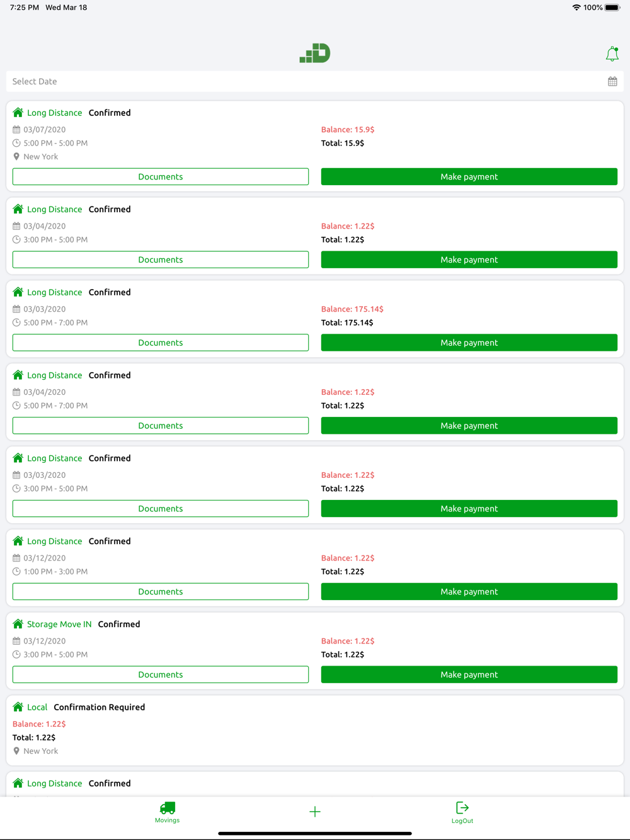Open the Select Date field
The image size is (630, 840).
pos(315,81)
